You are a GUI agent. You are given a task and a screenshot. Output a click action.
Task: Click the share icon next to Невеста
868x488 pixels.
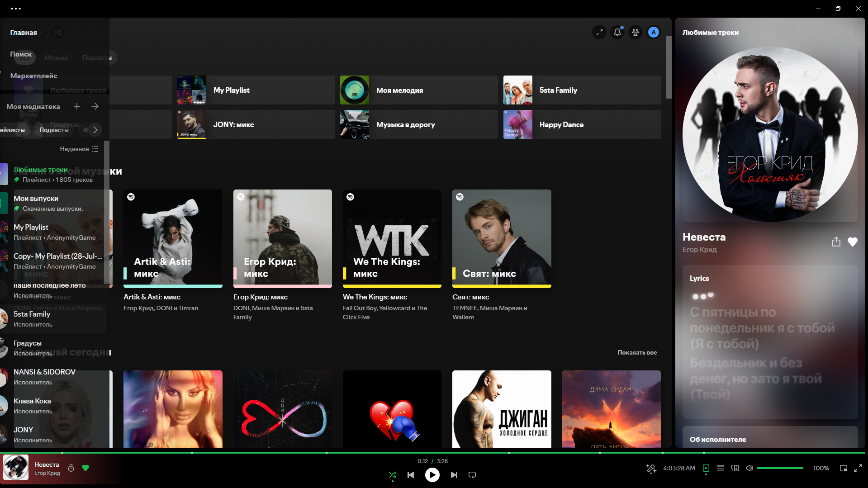[836, 242]
